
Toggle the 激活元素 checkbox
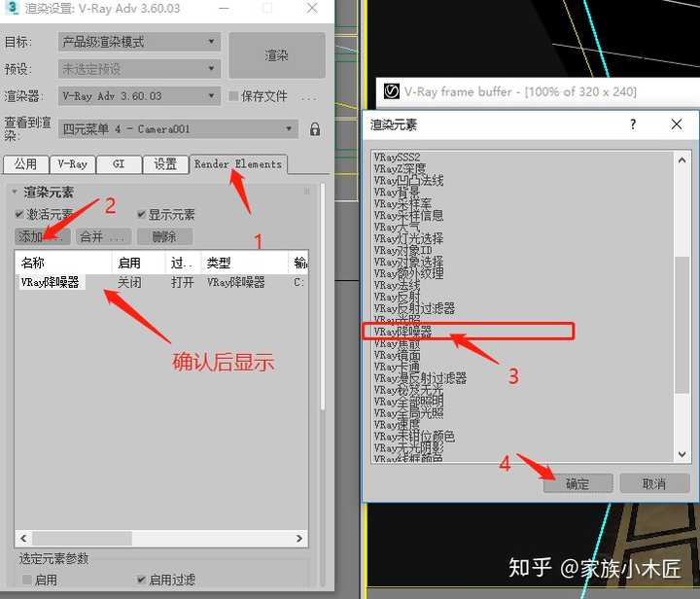19,214
